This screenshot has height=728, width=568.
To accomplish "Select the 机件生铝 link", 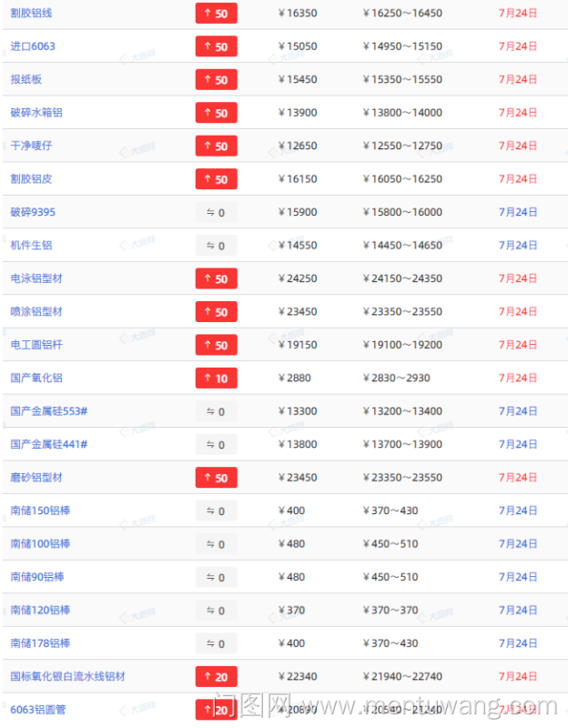I will (x=32, y=246).
